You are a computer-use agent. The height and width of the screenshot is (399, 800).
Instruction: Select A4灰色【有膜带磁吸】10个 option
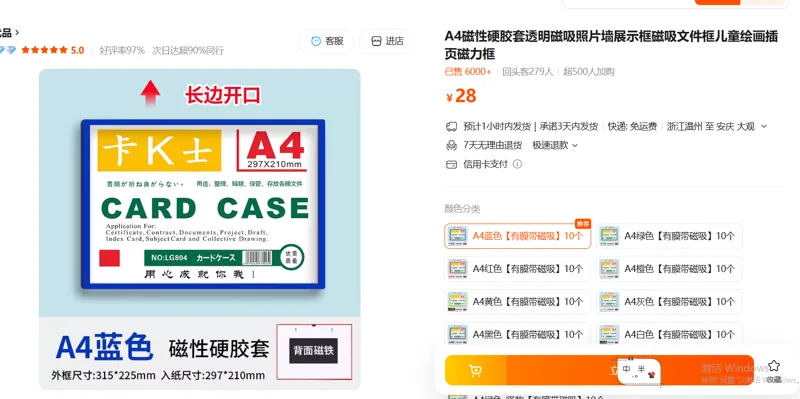tap(669, 302)
